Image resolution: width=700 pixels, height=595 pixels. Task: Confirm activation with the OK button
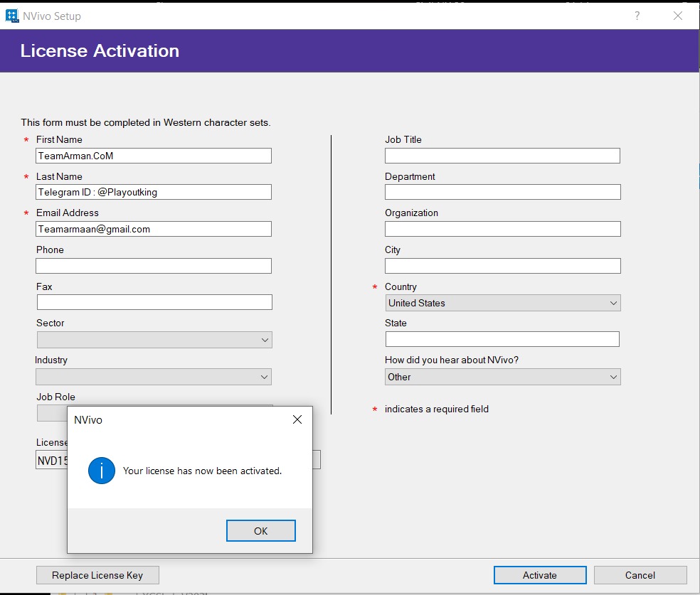(x=260, y=531)
